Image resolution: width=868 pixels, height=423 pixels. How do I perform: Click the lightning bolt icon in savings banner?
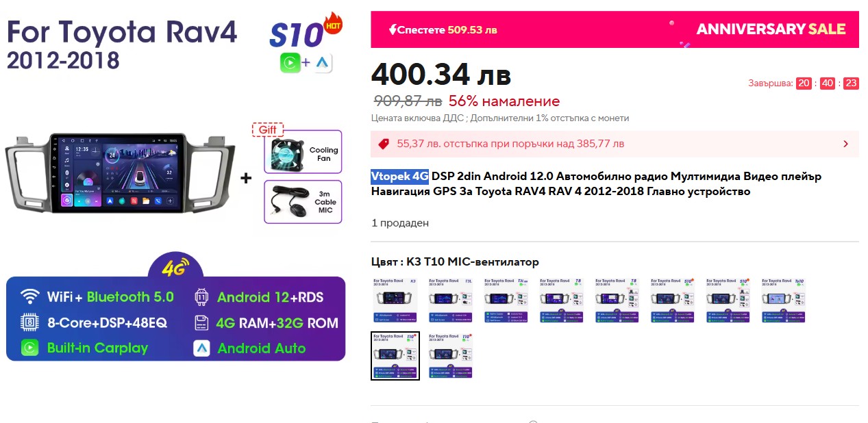point(393,29)
